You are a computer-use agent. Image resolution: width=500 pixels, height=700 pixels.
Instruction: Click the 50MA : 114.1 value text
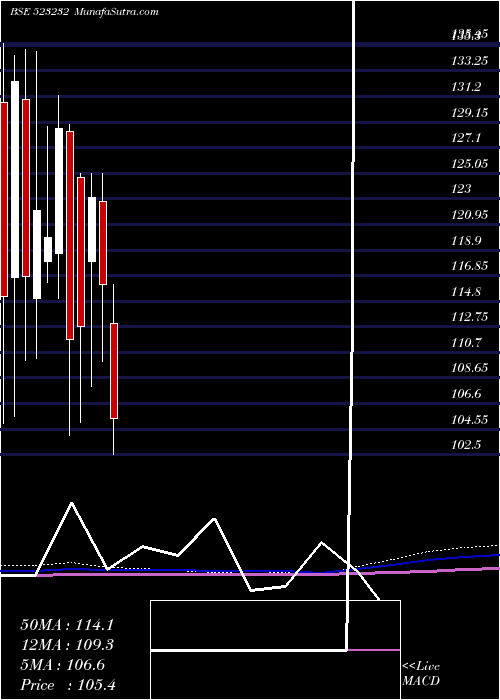[x=67, y=625]
